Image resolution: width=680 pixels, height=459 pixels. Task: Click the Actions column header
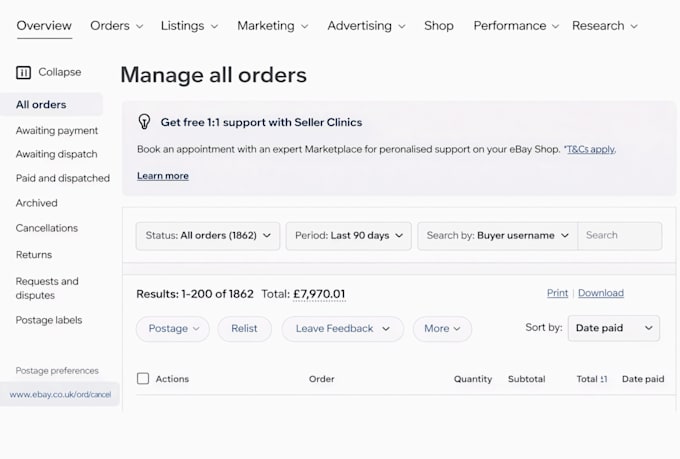(172, 379)
